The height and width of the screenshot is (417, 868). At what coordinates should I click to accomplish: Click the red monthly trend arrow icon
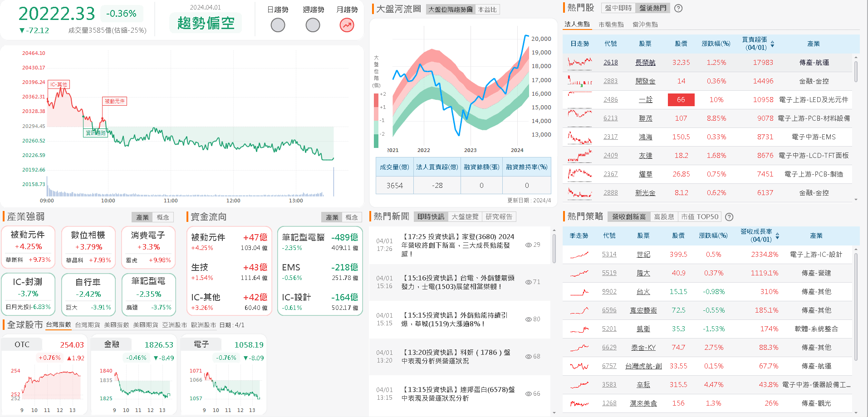pyautogui.click(x=347, y=25)
